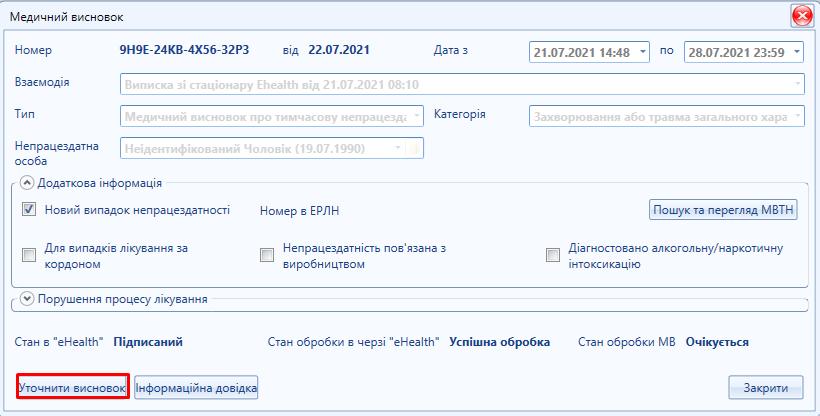
Task: Click the Медичний висновок про тимчасову type field
Action: pos(271,116)
